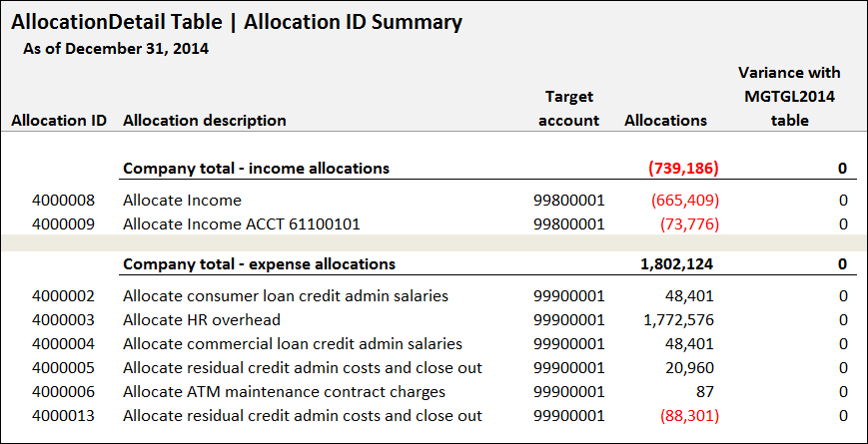Click the 1,772,576 HR overhead amount
Image resolution: width=868 pixels, height=444 pixels.
point(678,319)
